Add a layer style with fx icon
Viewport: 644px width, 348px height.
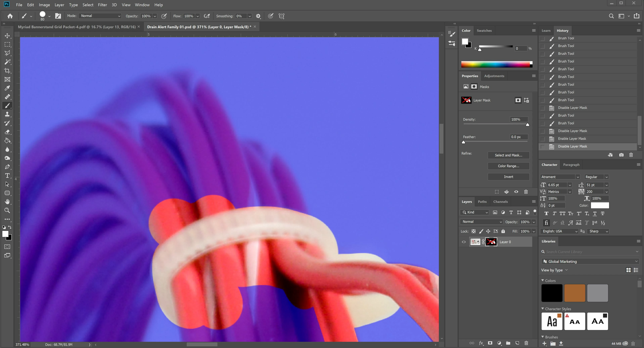pos(481,343)
